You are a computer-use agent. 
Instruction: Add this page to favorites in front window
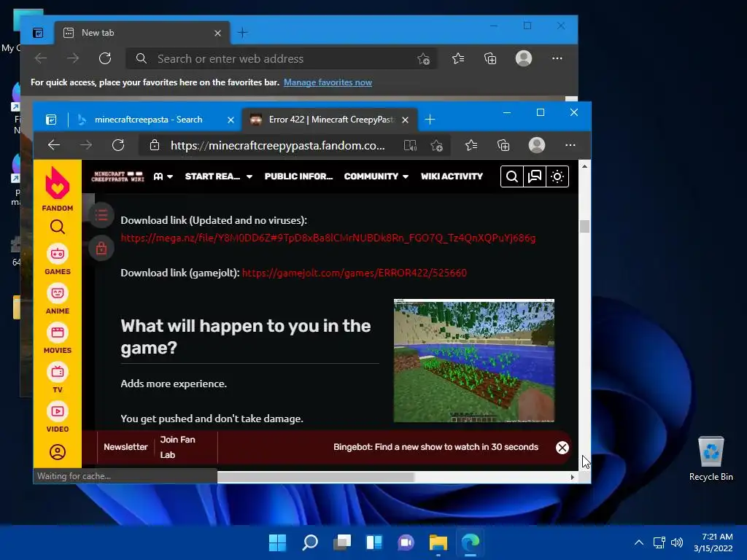(x=436, y=145)
